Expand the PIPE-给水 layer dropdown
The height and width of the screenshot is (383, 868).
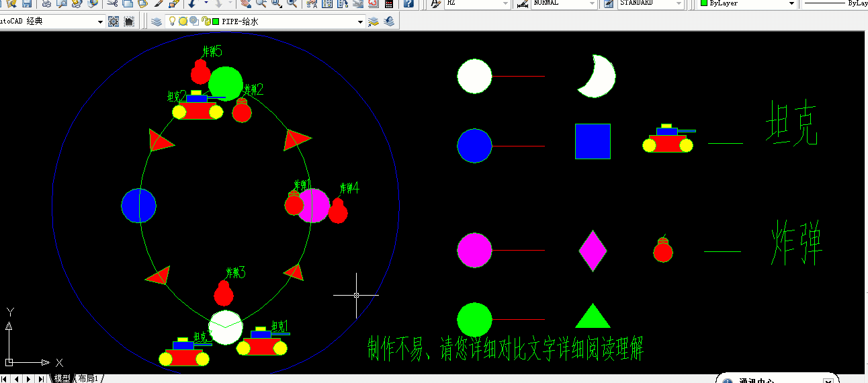click(x=360, y=22)
